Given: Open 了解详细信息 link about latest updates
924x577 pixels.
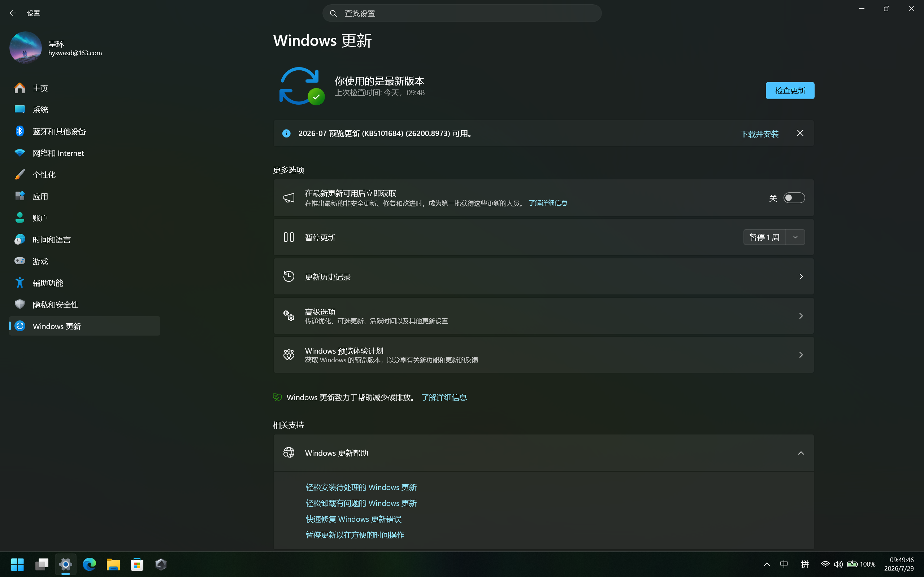Looking at the screenshot, I should click(x=547, y=203).
